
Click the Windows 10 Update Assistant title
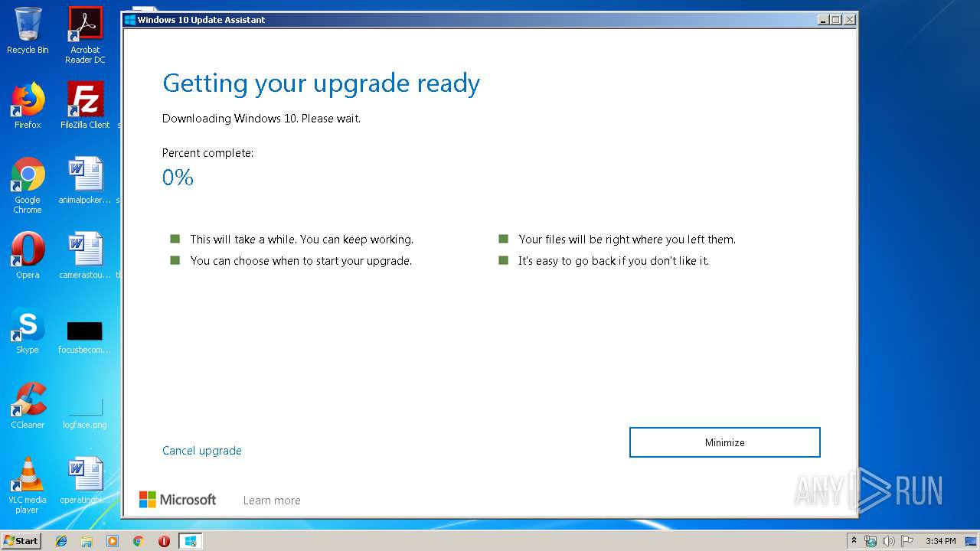click(x=201, y=20)
